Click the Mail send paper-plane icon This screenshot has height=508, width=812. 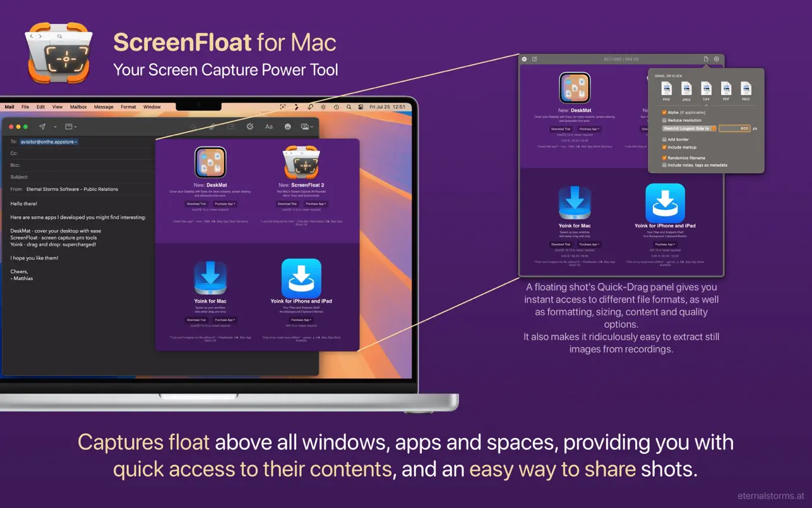tap(42, 126)
